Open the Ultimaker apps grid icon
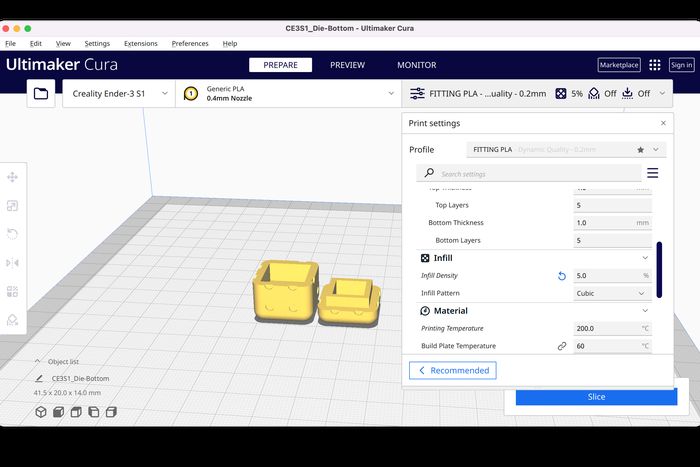Viewport: 700px width, 467px height. pos(655,65)
